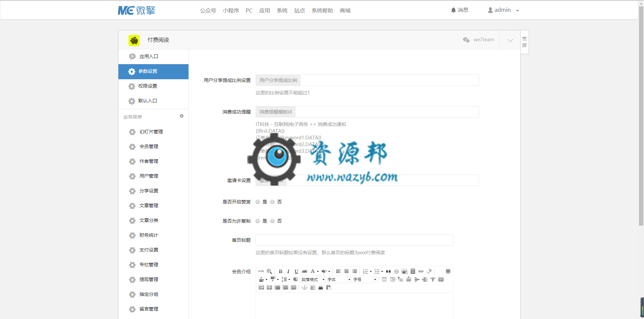
Task: Toggle editor fullscreen monitor icon
Action: coord(448,271)
